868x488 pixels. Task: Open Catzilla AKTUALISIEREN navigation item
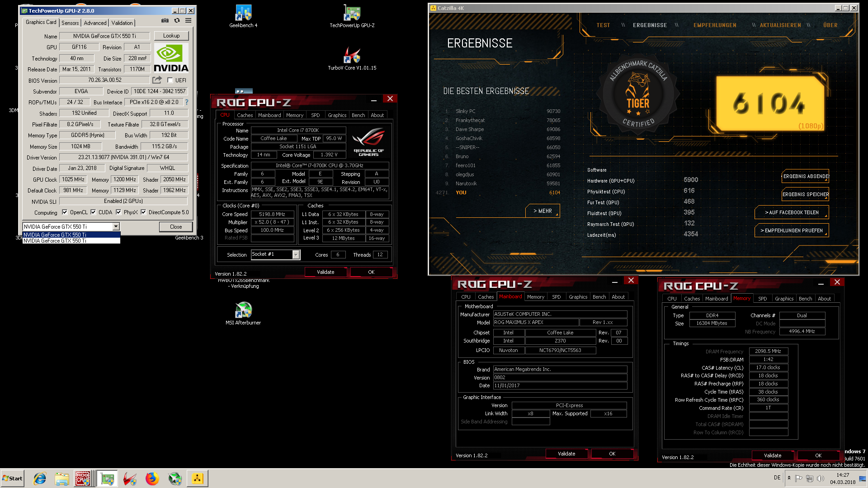point(780,25)
